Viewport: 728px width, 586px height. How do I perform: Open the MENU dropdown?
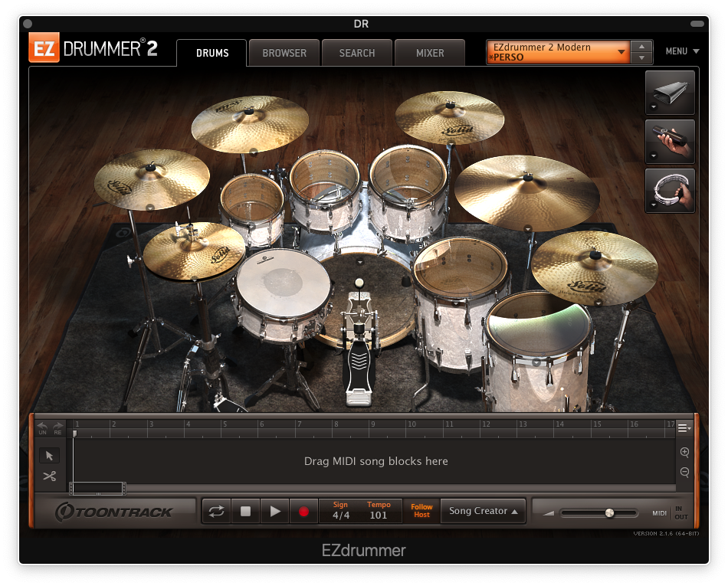(x=682, y=51)
